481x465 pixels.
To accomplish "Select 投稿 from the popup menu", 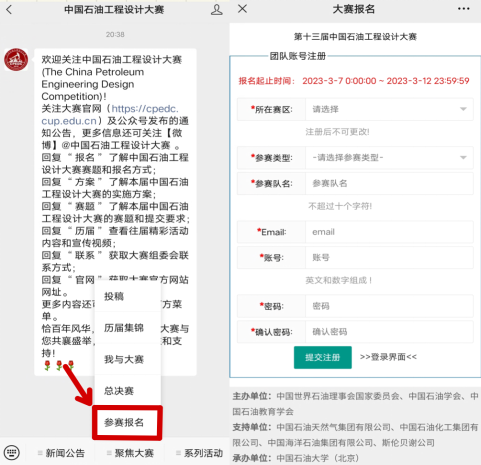I will click(x=128, y=296).
